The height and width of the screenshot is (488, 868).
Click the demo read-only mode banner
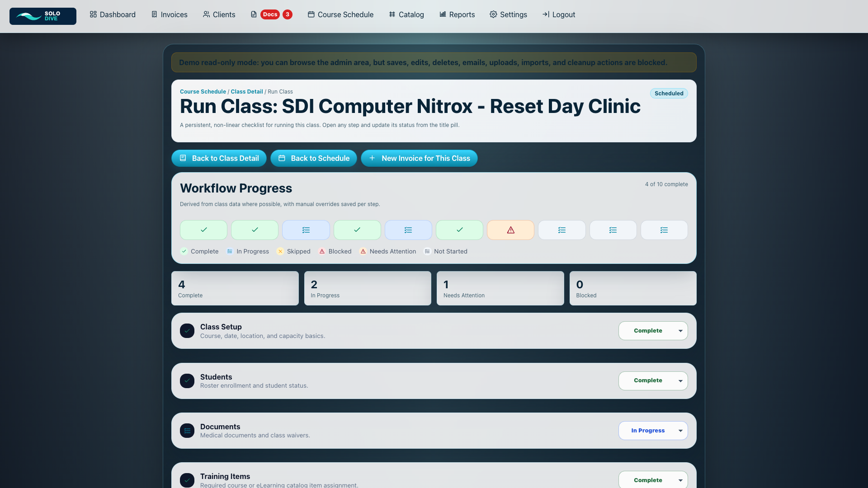pos(434,62)
